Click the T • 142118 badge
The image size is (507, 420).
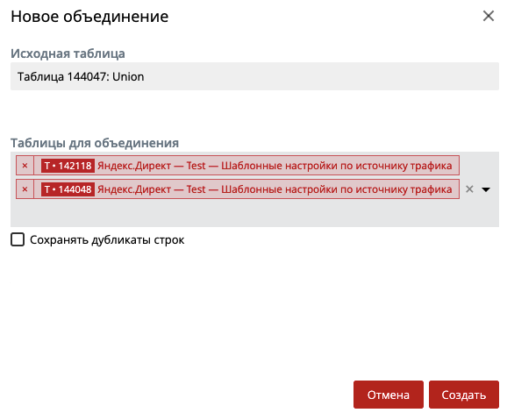68,166
